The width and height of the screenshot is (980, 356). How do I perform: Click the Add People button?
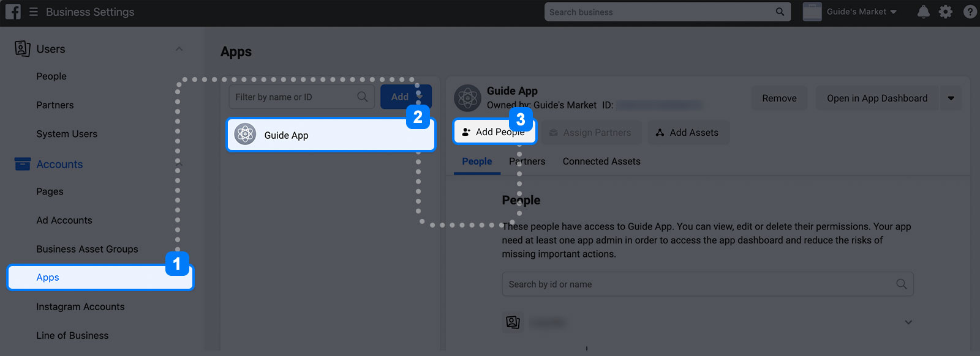tap(494, 132)
